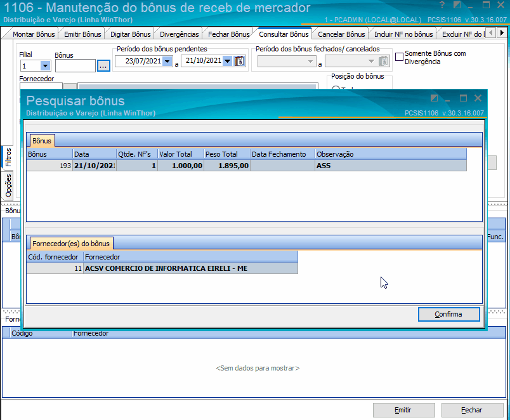Image resolution: width=510 pixels, height=420 pixels.
Task: Maximize the Pesquisar bônus dialog
Action: click(463, 98)
